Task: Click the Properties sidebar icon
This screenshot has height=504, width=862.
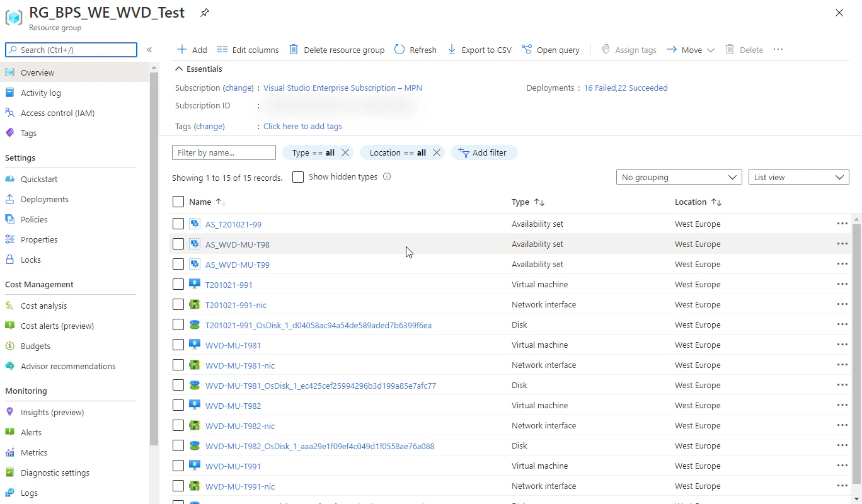Action: [x=9, y=239]
